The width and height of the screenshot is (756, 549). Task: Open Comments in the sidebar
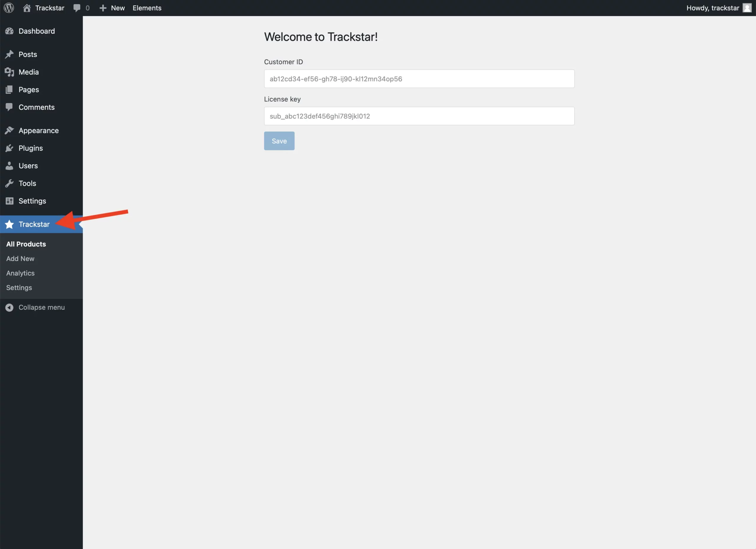click(41, 107)
